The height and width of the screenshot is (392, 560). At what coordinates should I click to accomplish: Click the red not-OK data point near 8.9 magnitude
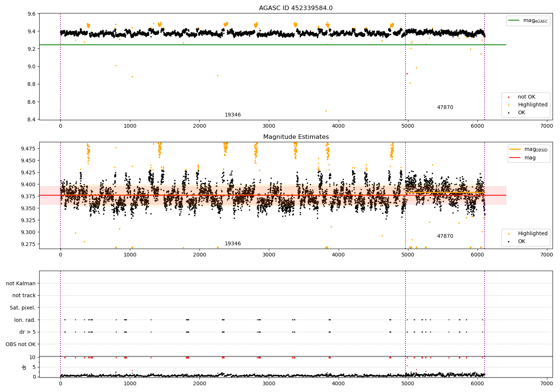coord(407,74)
